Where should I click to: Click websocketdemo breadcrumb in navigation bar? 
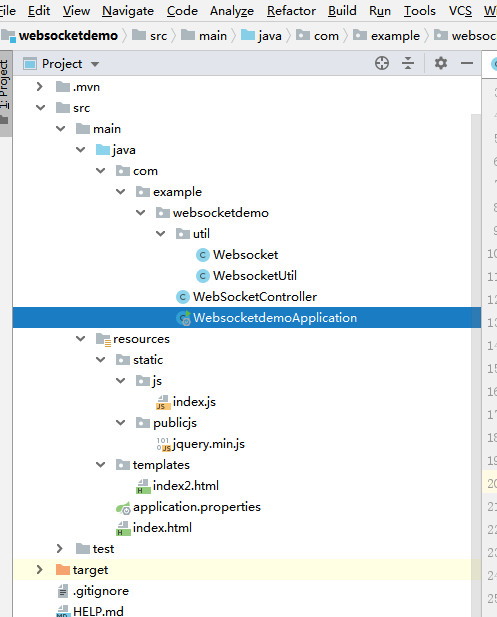(59, 36)
